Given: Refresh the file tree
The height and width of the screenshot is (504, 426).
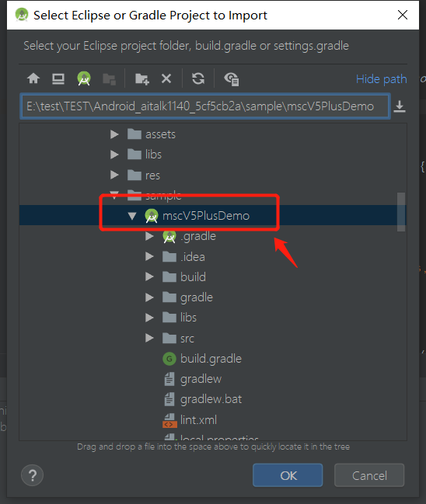Looking at the screenshot, I should coord(198,78).
